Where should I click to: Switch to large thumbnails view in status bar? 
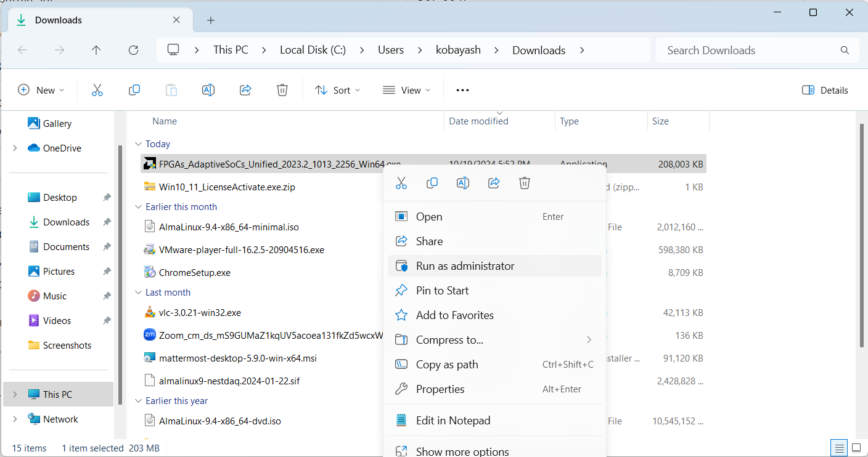(856, 448)
